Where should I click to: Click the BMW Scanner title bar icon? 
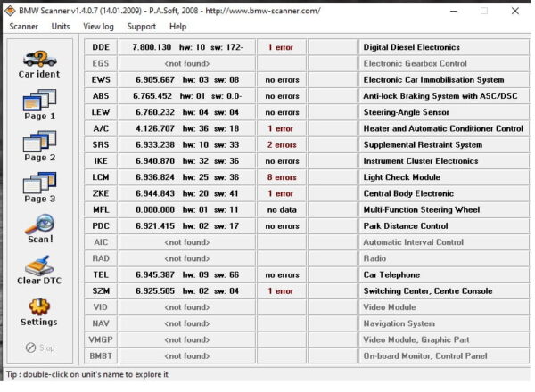[10, 11]
